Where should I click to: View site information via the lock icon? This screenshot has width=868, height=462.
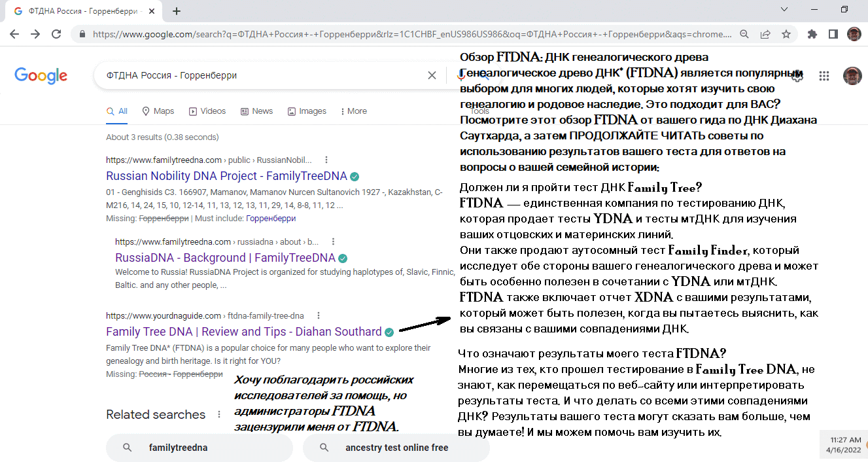pos(82,34)
